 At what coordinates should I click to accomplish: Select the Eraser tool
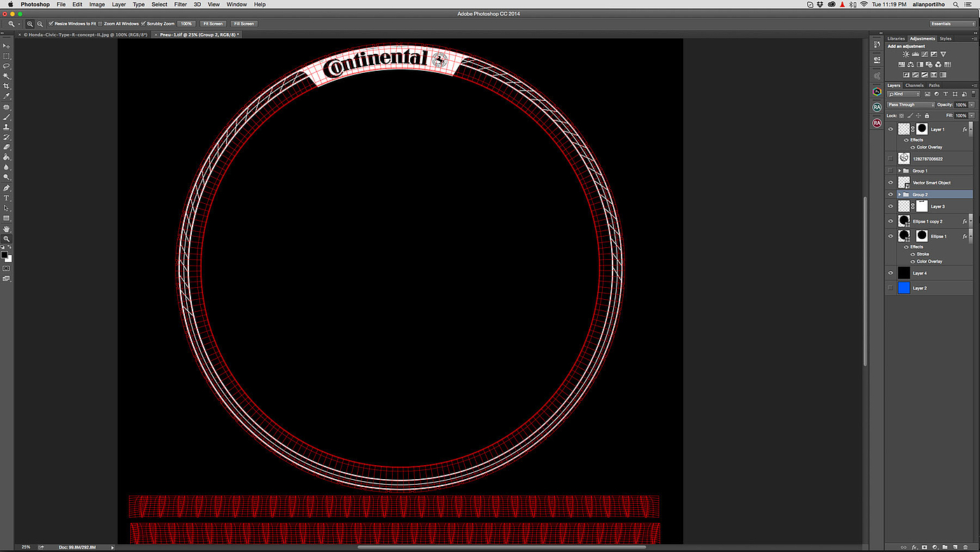click(x=7, y=147)
